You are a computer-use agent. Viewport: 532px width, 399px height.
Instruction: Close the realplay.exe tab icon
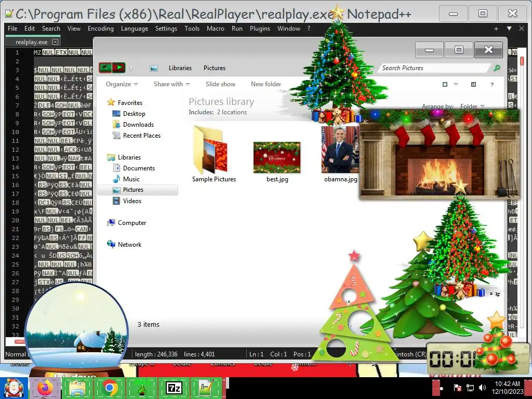(55, 42)
